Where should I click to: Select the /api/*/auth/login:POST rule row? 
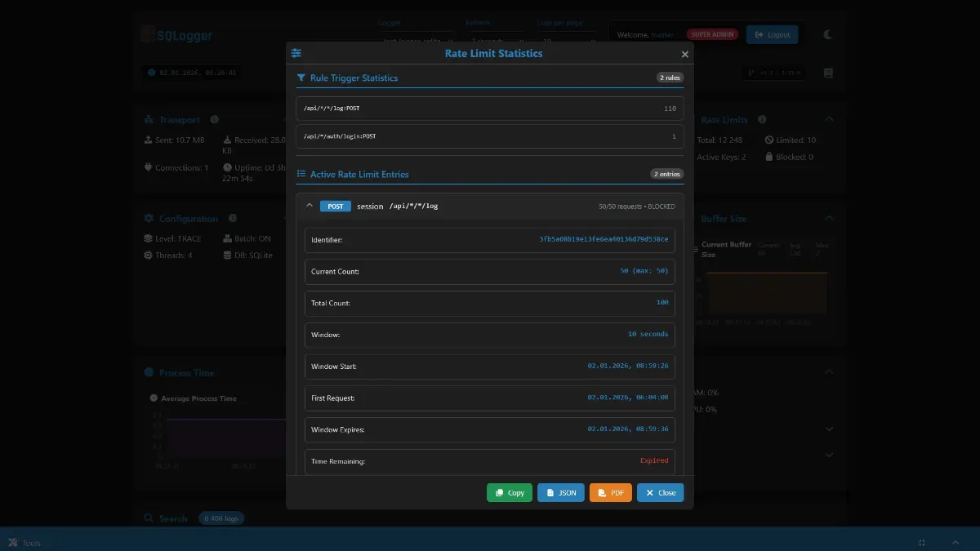click(x=490, y=136)
